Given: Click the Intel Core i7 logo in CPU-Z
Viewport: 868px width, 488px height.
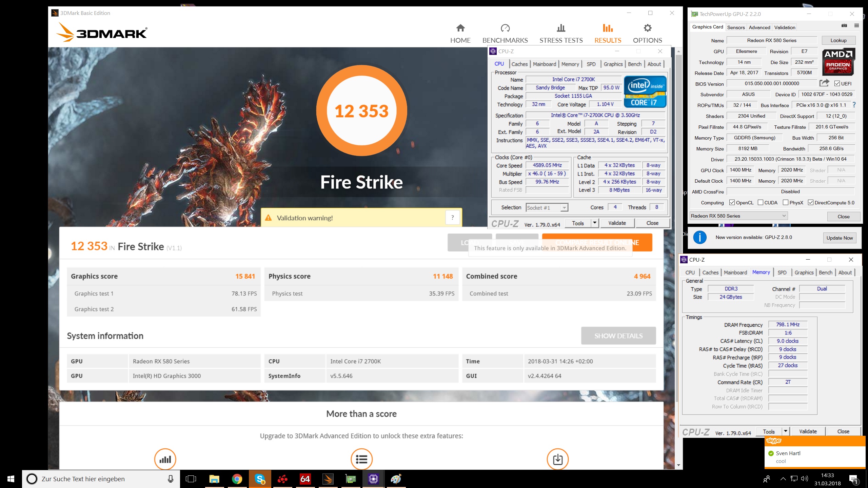Looking at the screenshot, I should 645,92.
